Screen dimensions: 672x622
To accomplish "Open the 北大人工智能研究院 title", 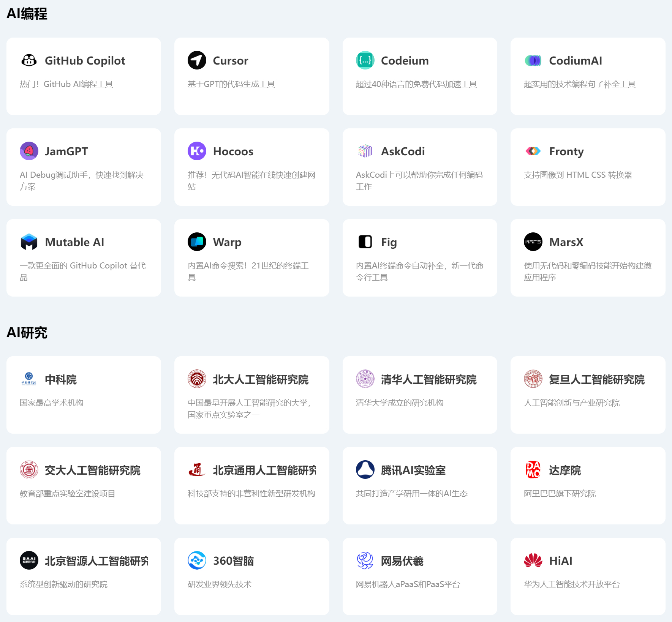I will (261, 379).
